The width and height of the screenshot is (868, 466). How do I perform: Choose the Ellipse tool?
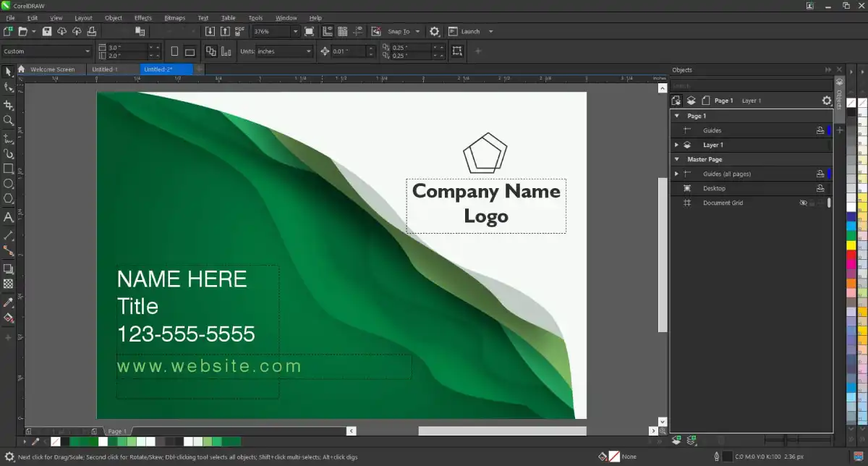click(8, 184)
